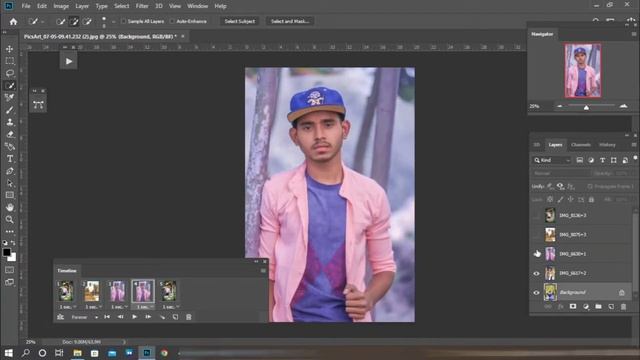Open the File menu

[26, 6]
